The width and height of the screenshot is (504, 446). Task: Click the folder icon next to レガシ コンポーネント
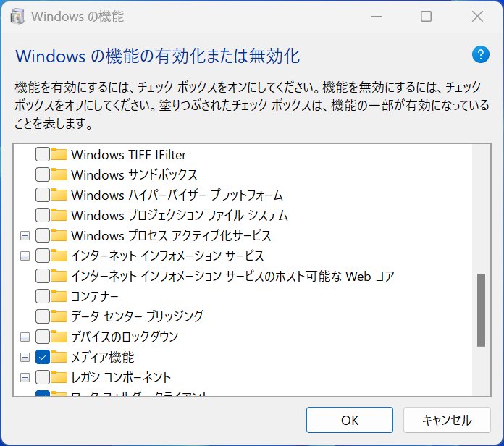pos(59,377)
